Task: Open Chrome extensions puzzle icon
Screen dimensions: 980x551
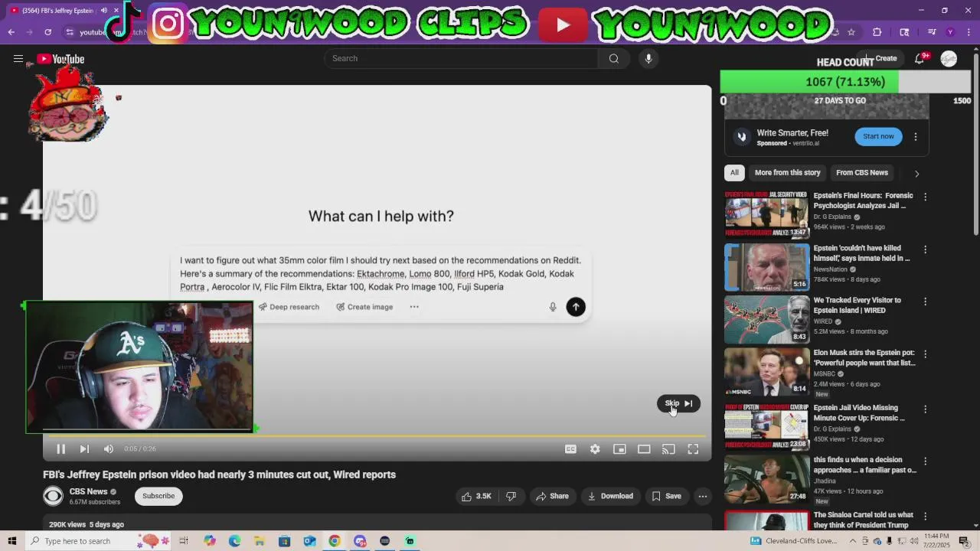Action: coord(877,32)
